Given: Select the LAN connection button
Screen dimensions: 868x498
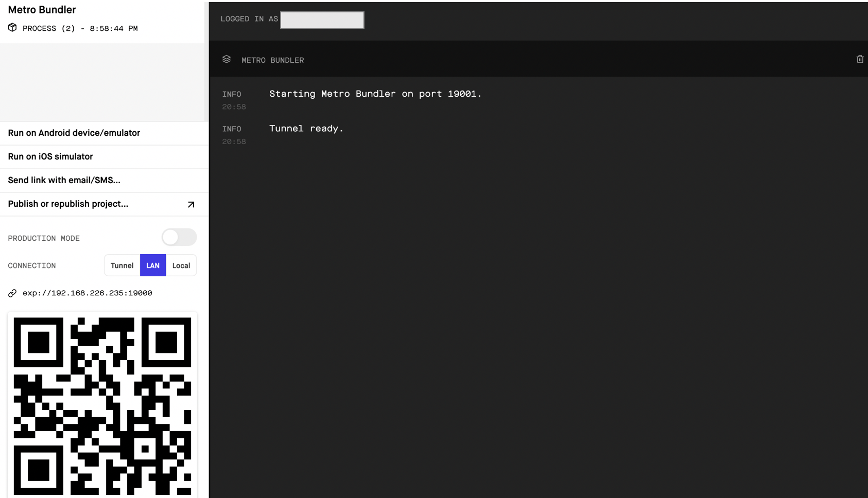Looking at the screenshot, I should 152,265.
